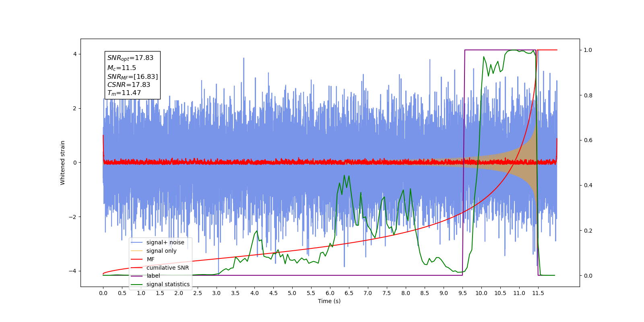This screenshot has height=322, width=644.
Task: Click the 'Whitened strain' y-axis label
Action: (62, 163)
